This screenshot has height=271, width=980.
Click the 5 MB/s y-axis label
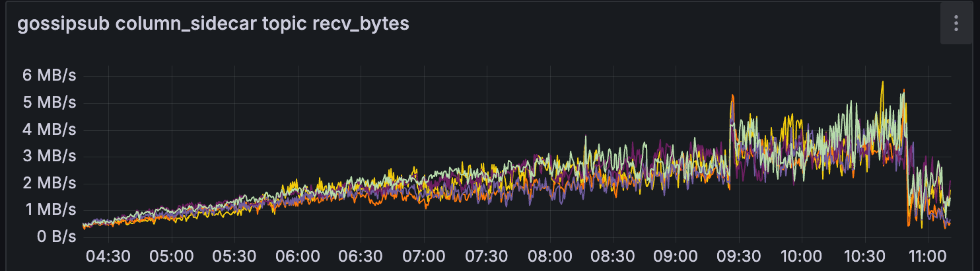tap(50, 102)
